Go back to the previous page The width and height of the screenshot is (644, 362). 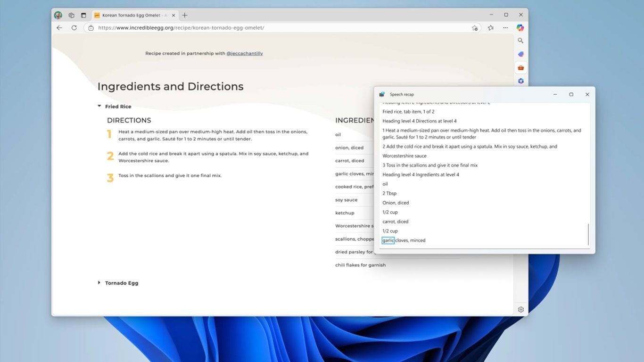[59, 28]
